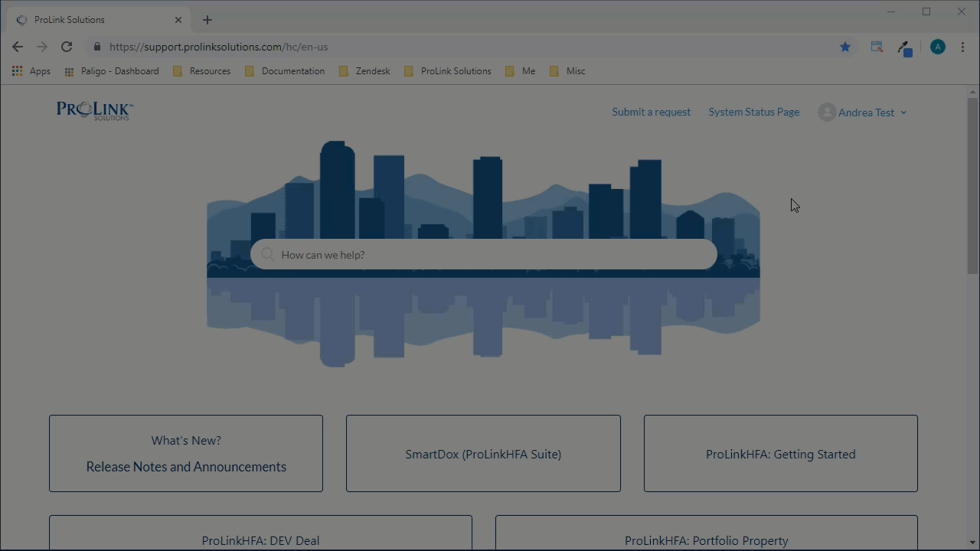Open the browser extension icon next to the star
The image size is (980, 551).
[x=876, y=47]
